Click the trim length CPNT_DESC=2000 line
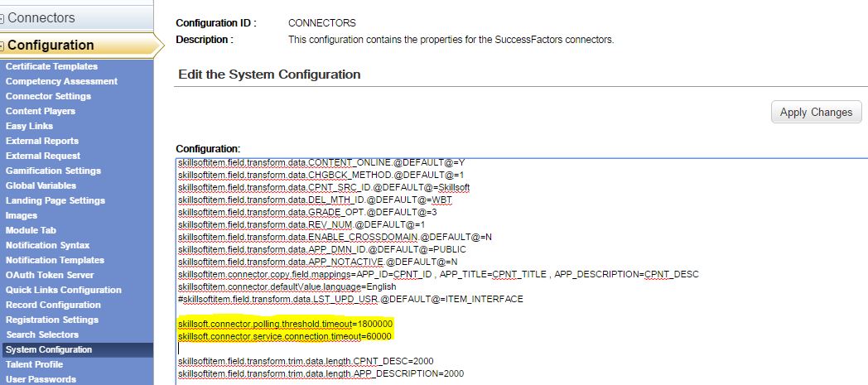Viewport: 868px width, 385px height. (306, 361)
